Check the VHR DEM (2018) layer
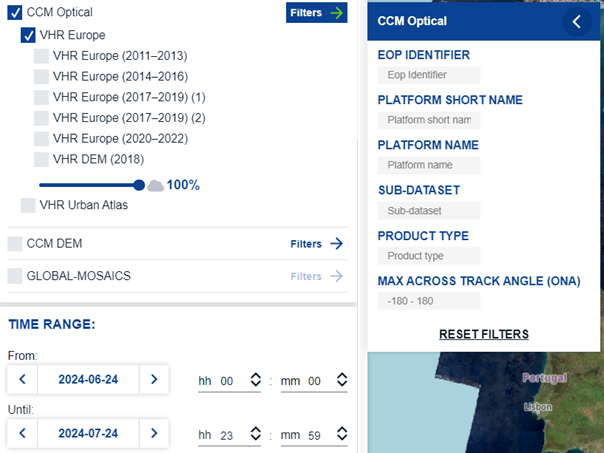 [41, 159]
